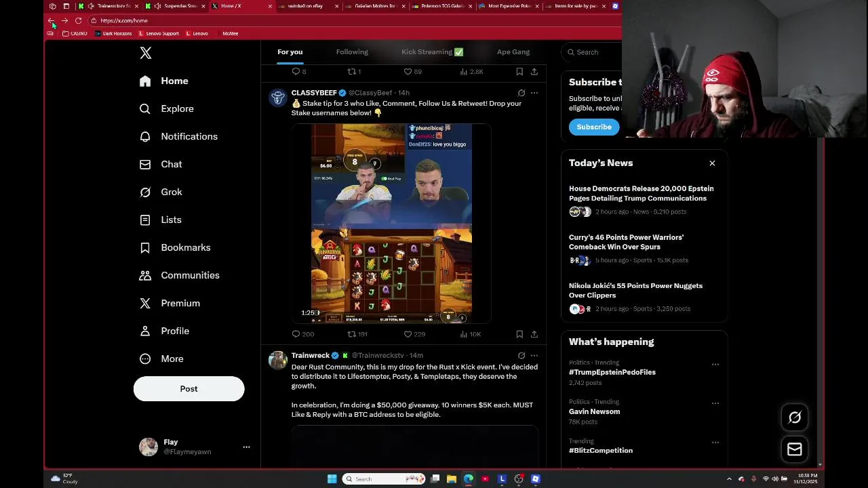Reply to the top post with 8 replies
The image size is (868, 488).
coord(299,71)
